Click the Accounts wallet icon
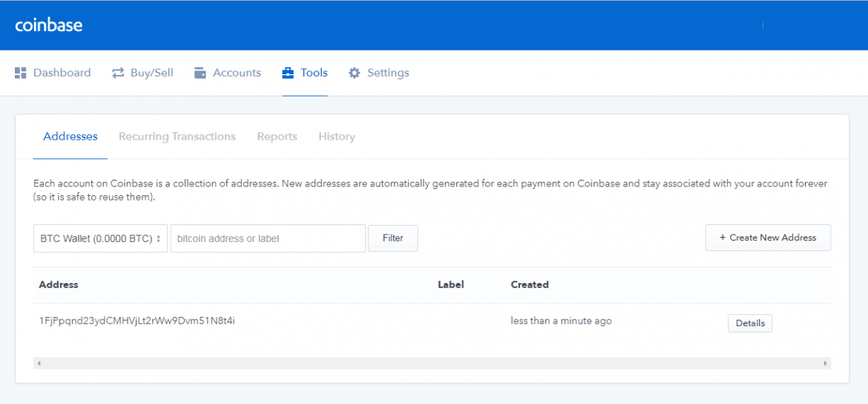 pyautogui.click(x=200, y=73)
